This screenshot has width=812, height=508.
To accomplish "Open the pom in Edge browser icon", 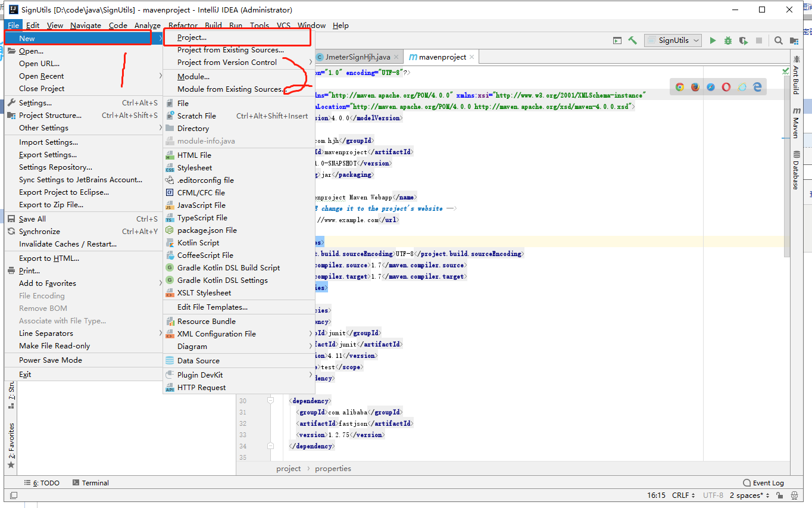I will pos(757,87).
